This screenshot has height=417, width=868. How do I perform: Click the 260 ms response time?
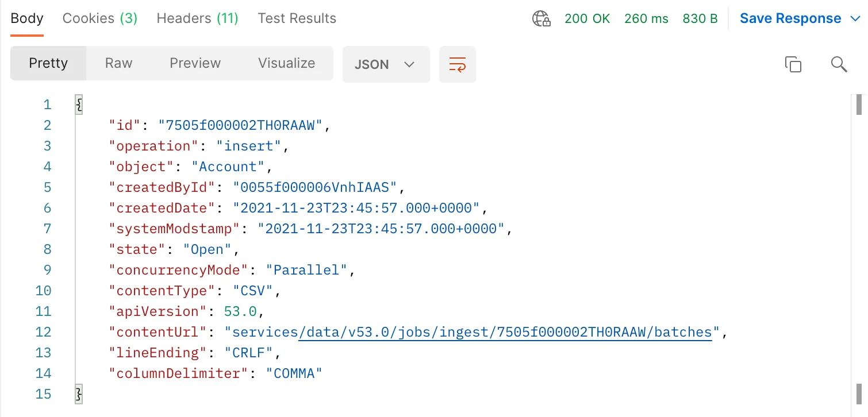tap(646, 19)
